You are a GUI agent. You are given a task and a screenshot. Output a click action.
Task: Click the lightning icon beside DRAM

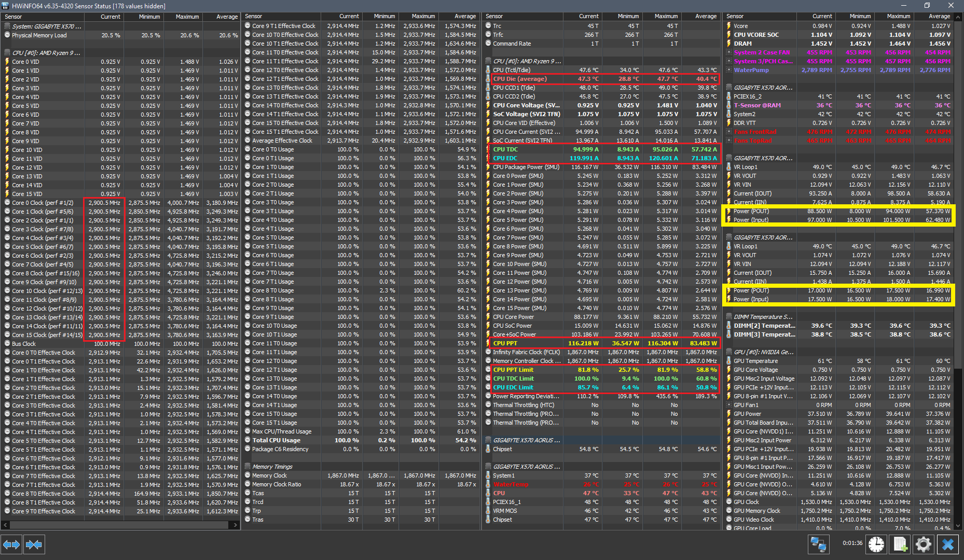(x=729, y=44)
